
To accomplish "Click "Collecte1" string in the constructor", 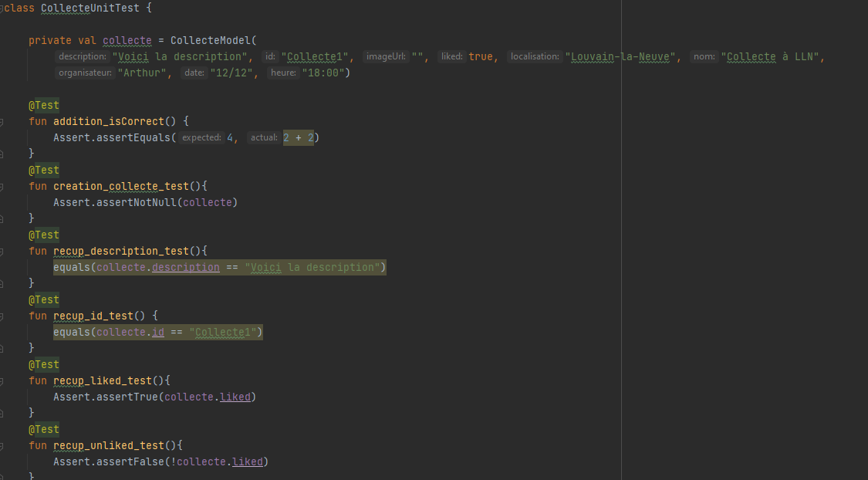I will (x=315, y=56).
